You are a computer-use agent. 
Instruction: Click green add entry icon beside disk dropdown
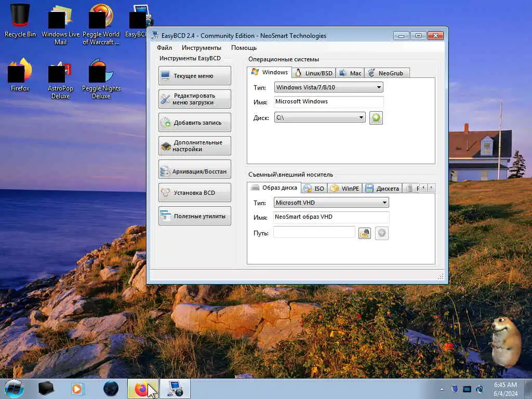coord(376,118)
